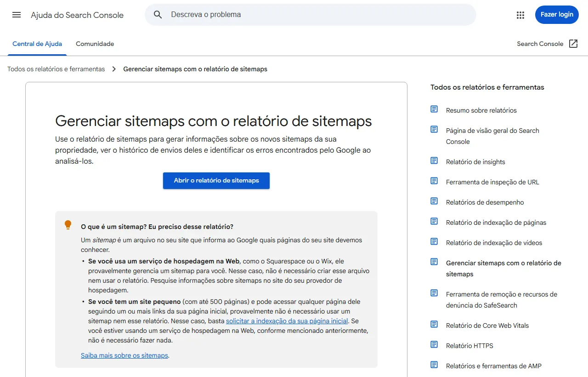Open Relatório de insights article
The height and width of the screenshot is (377, 588).
pyautogui.click(x=475, y=162)
